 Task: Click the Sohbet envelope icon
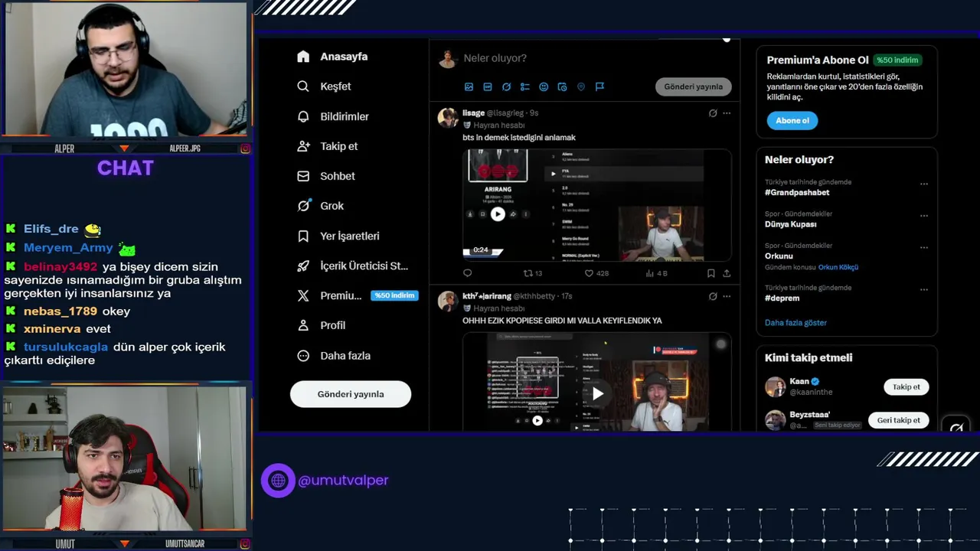303,176
